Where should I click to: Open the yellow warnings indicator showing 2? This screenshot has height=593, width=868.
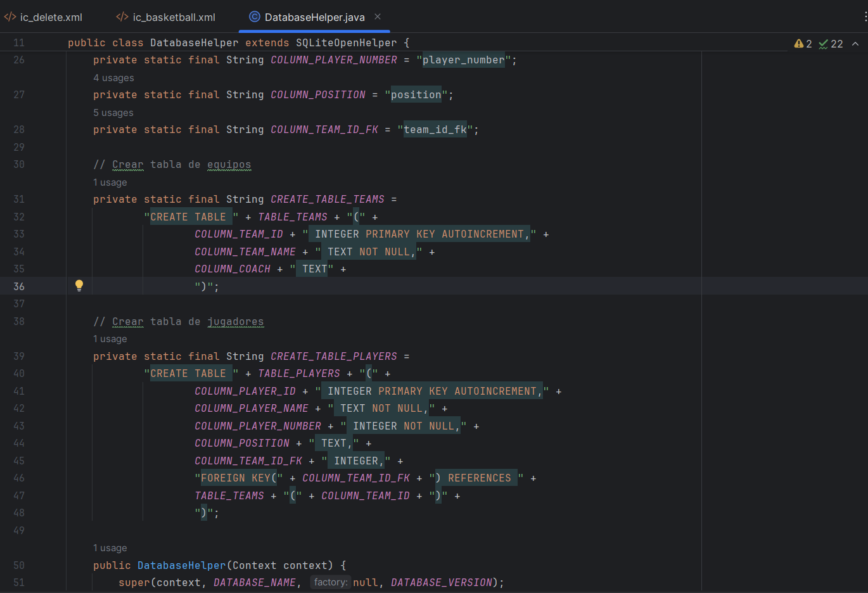(803, 44)
